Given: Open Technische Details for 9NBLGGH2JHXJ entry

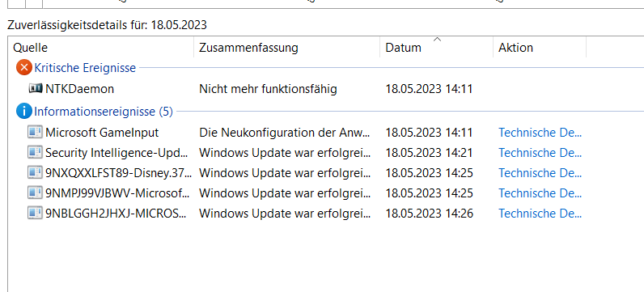Looking at the screenshot, I should (x=540, y=214).
